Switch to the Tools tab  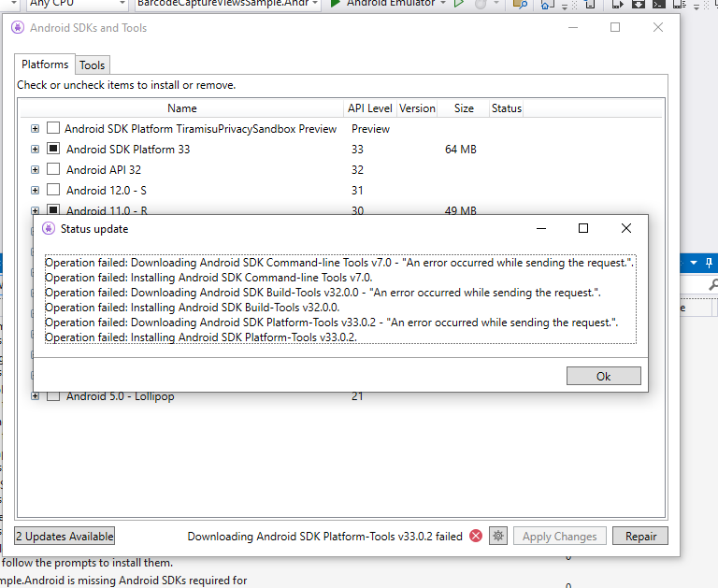pos(92,65)
